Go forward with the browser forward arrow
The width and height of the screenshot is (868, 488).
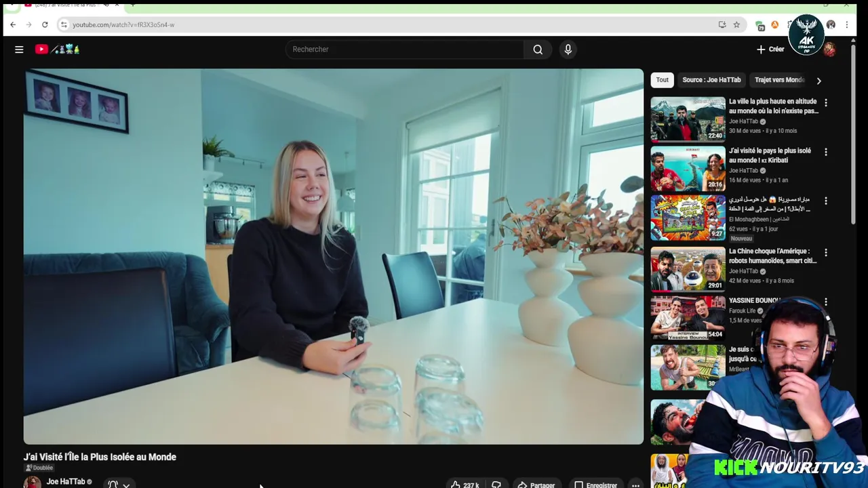pos(28,24)
